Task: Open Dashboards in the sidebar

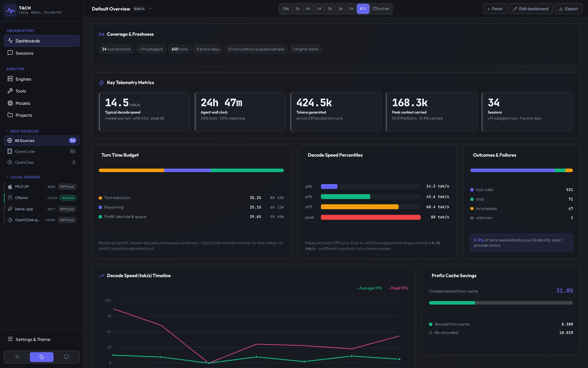Action: pyautogui.click(x=41, y=41)
